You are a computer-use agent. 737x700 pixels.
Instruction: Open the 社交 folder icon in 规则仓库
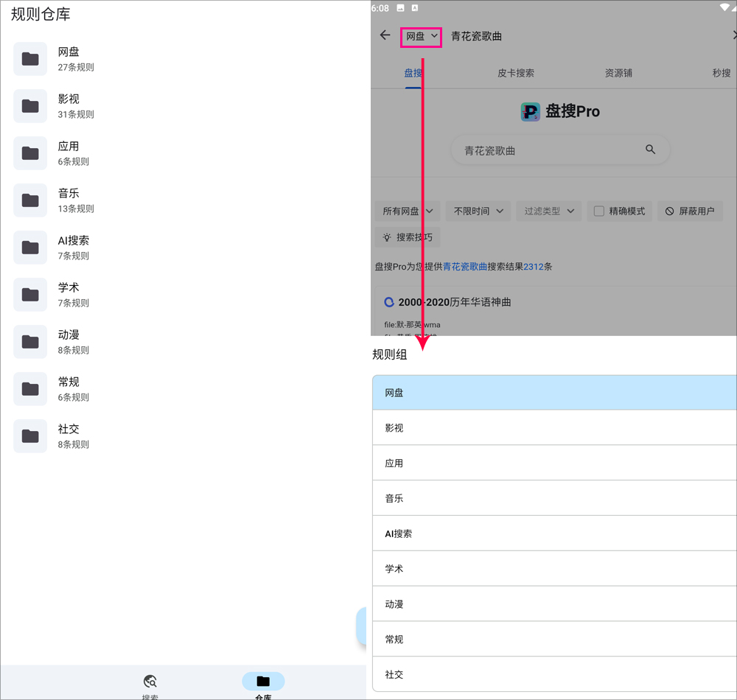click(30, 436)
